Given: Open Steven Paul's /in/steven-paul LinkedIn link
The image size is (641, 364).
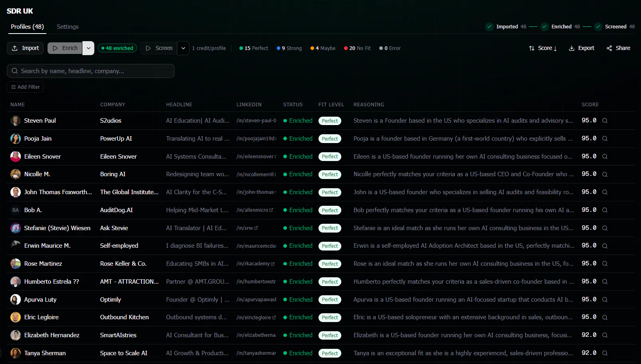Looking at the screenshot, I should point(256,121).
